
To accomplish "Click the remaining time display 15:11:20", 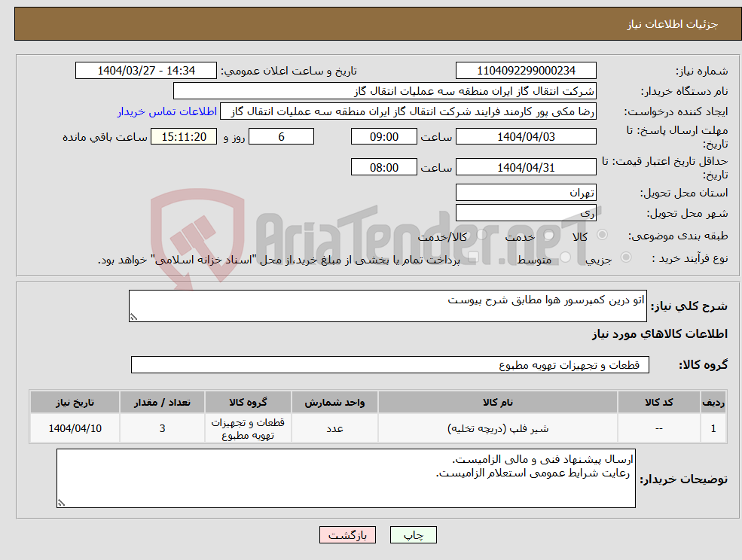I will tap(183, 136).
